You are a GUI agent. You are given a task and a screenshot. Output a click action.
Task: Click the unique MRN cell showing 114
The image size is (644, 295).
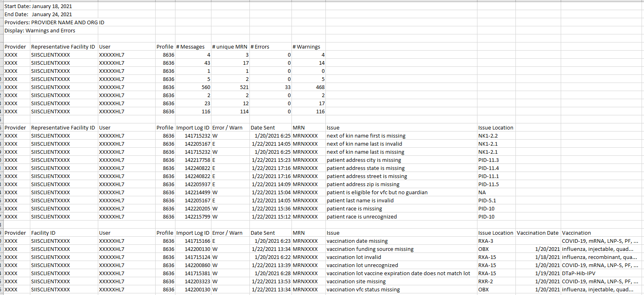pyautogui.click(x=230, y=112)
